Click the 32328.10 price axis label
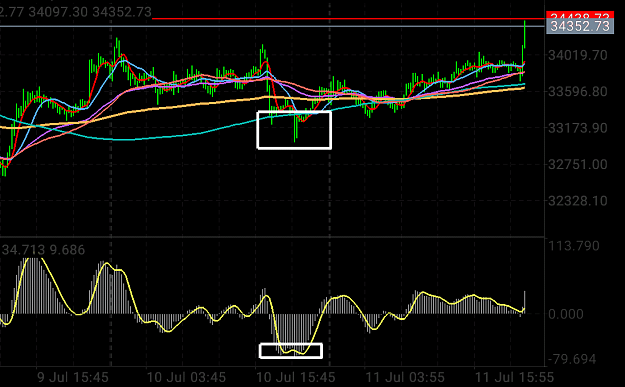Screen dimensions: 625x387 point(578,200)
